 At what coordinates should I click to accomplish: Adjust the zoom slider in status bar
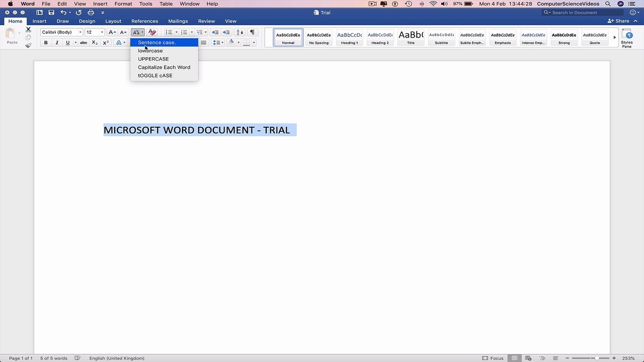click(x=596, y=358)
